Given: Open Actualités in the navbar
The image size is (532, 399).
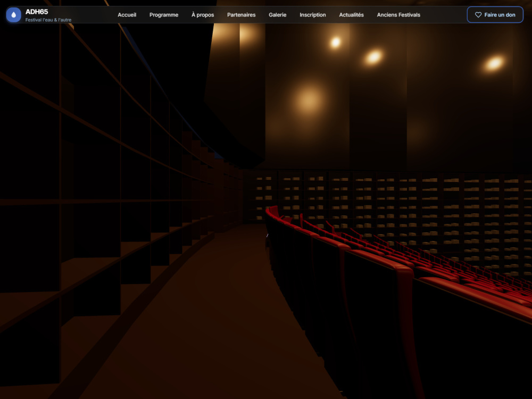Looking at the screenshot, I should click(351, 15).
